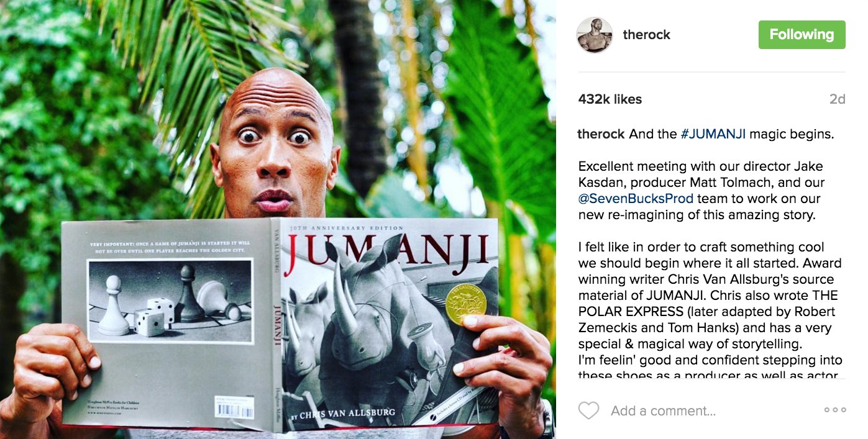Open therock's profile picture avatar
Image resolution: width=868 pixels, height=439 pixels.
click(x=595, y=35)
